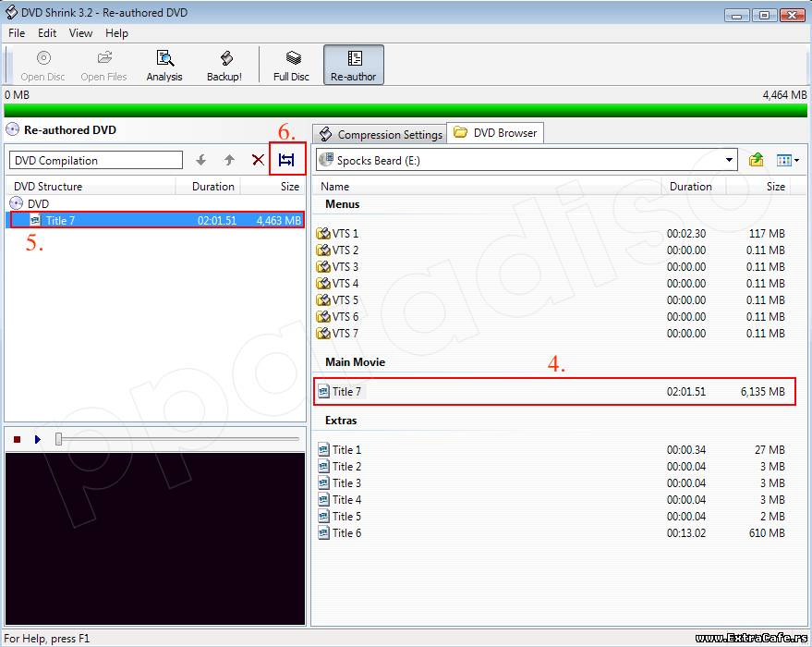Click the Open Files toolbar icon
This screenshot has width=812, height=647.
(104, 65)
